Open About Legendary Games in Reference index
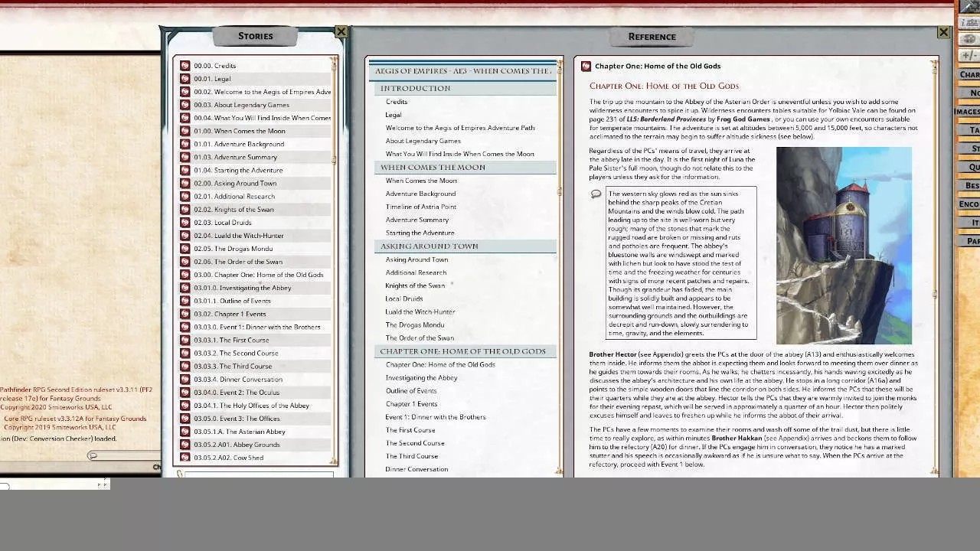 (423, 141)
